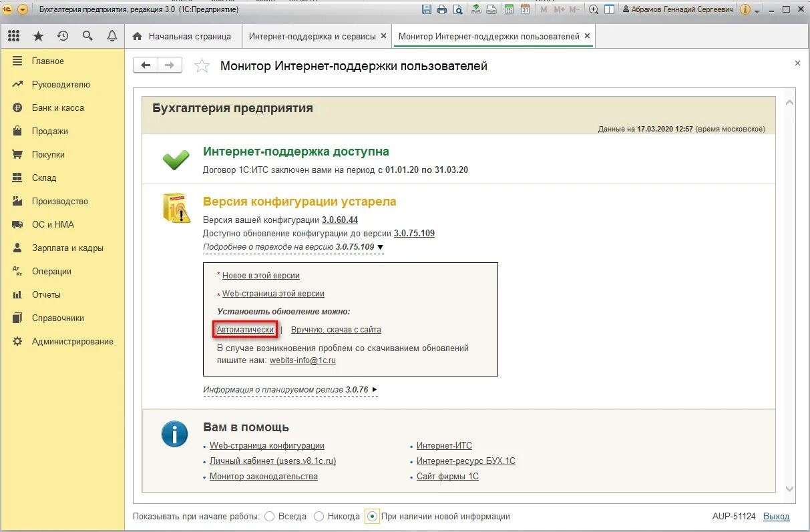Click the get-link icon beside upload

point(491,9)
